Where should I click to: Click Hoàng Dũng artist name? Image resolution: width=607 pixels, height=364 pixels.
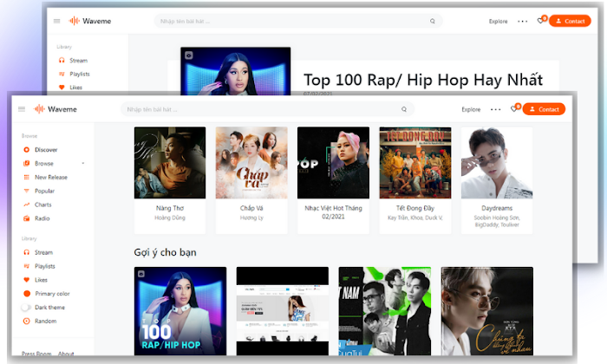(x=170, y=218)
